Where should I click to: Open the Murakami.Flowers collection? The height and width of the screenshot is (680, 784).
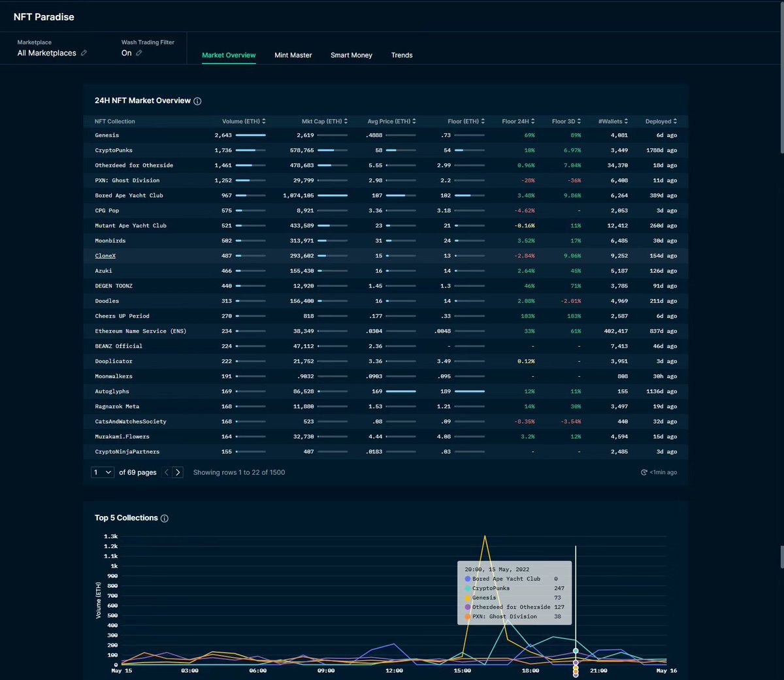(x=122, y=437)
